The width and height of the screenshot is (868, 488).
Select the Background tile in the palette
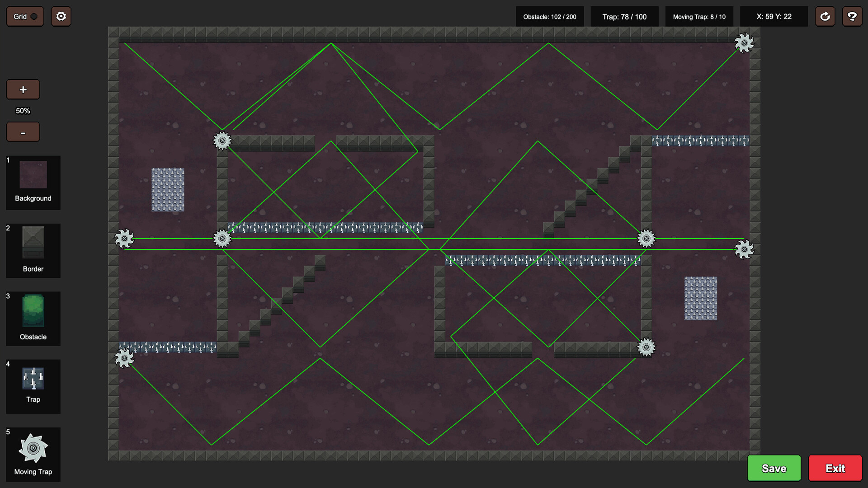click(x=33, y=183)
